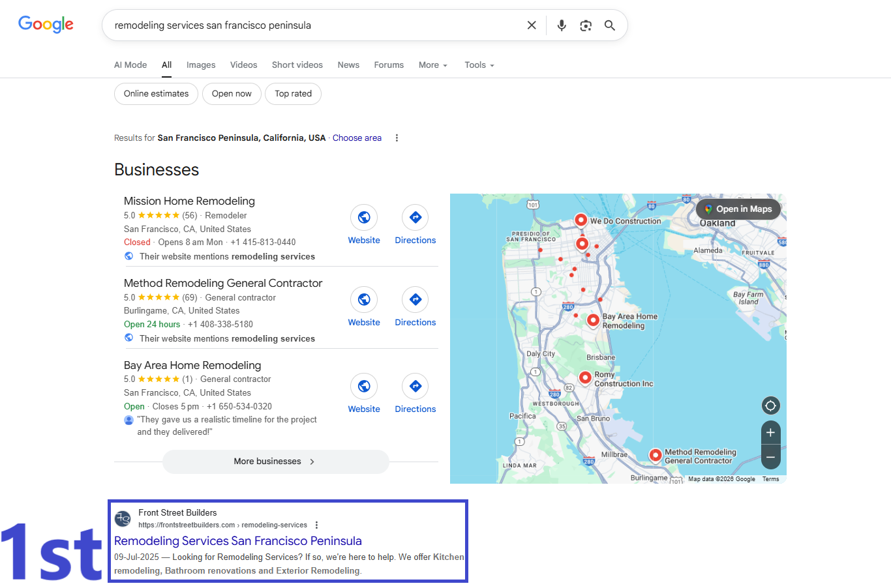
Task: Select the All results tab
Action: (167, 65)
